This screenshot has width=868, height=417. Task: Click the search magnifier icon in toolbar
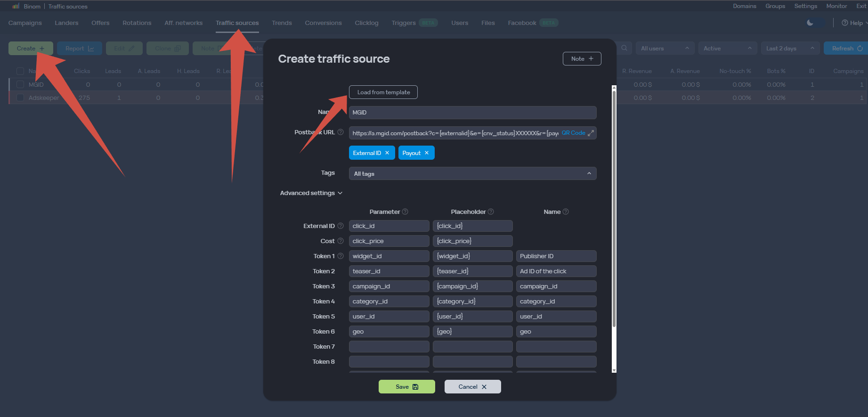624,48
